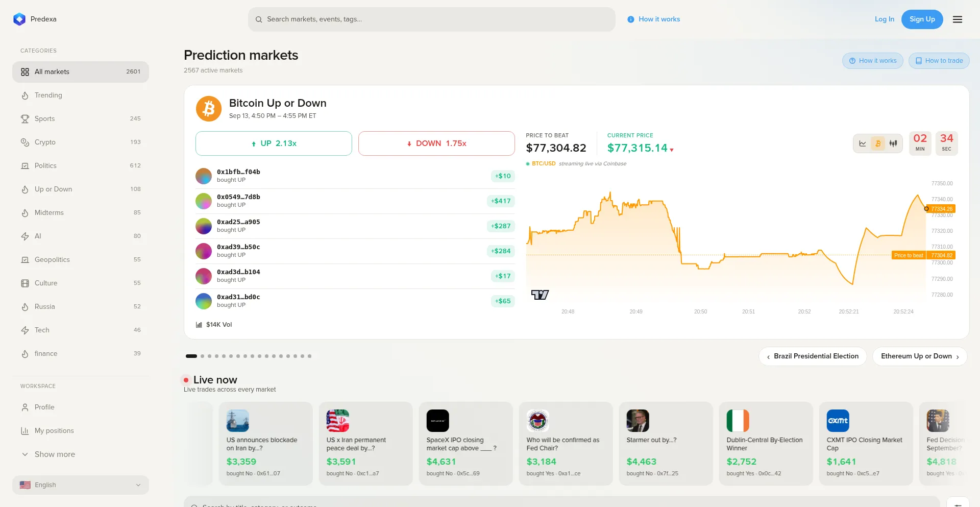Image resolution: width=980 pixels, height=507 pixels.
Task: Click the avatar of trader 0x0549…7d8b
Action: pyautogui.click(x=204, y=201)
